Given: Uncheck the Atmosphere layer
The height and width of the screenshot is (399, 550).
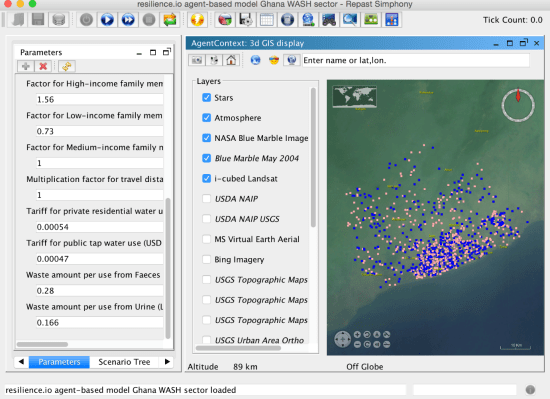Looking at the screenshot, I should (207, 118).
